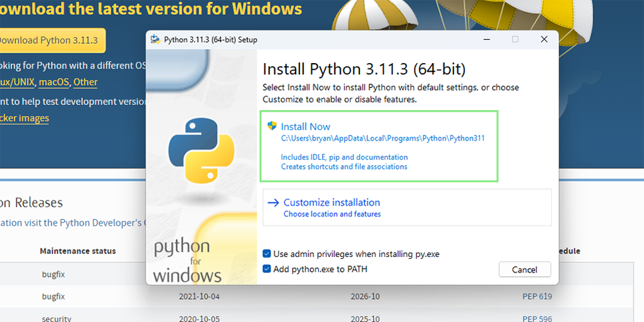Click the arrow icon next to Customize installation
644x322 pixels.
coord(272,202)
